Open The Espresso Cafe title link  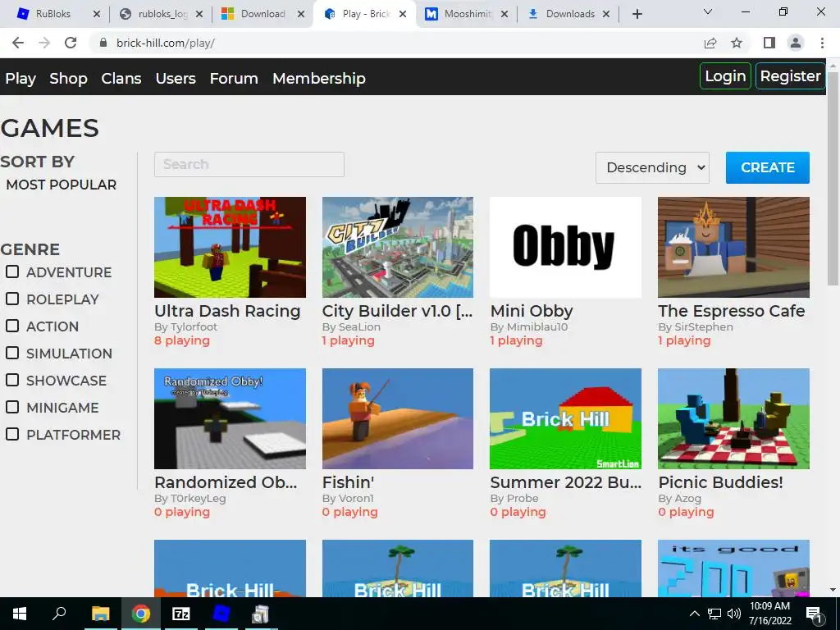pos(731,311)
